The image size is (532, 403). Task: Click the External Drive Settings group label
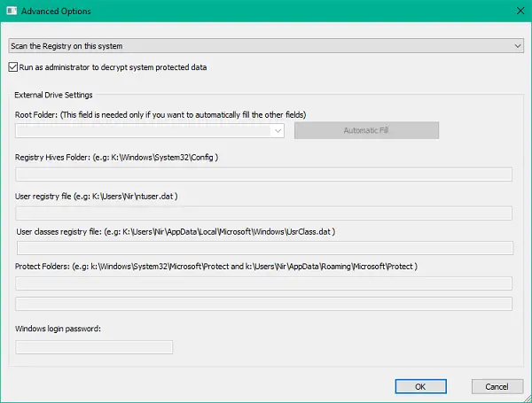click(53, 95)
